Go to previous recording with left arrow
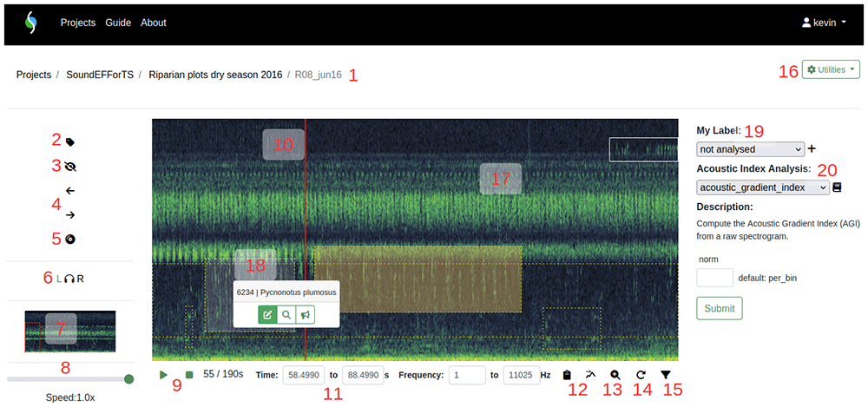The height and width of the screenshot is (407, 868). [69, 191]
